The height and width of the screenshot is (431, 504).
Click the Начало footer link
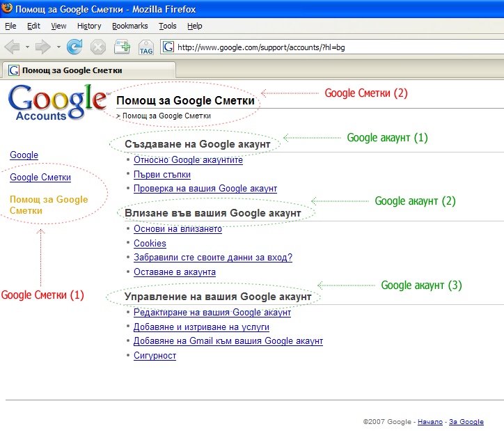point(430,422)
